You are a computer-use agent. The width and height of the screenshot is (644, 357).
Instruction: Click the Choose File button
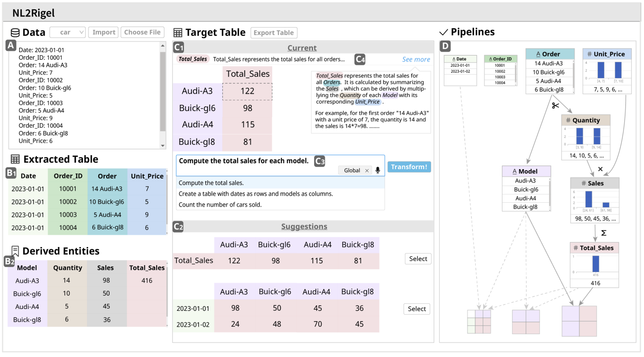[x=142, y=32]
